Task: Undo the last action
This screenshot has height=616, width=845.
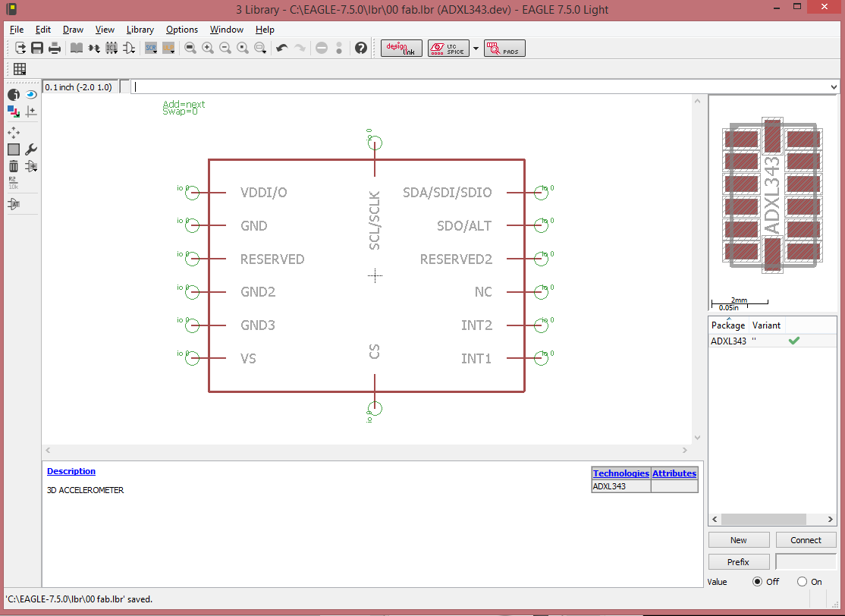Action: [x=282, y=48]
